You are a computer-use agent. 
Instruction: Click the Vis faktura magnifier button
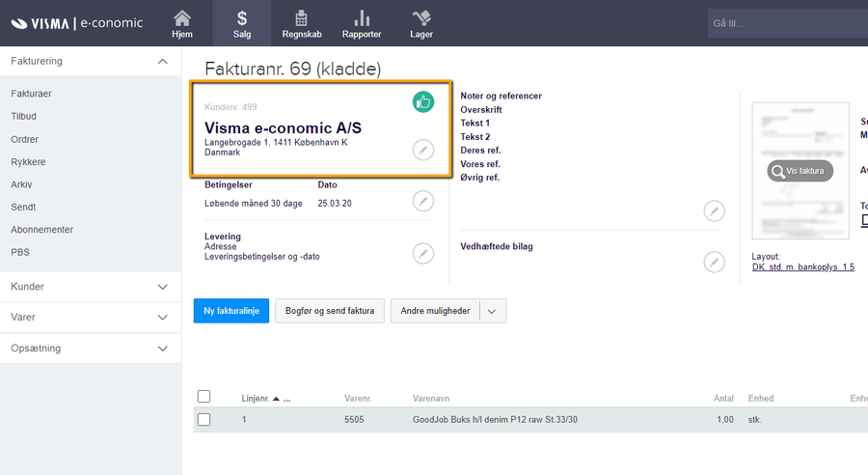(800, 171)
